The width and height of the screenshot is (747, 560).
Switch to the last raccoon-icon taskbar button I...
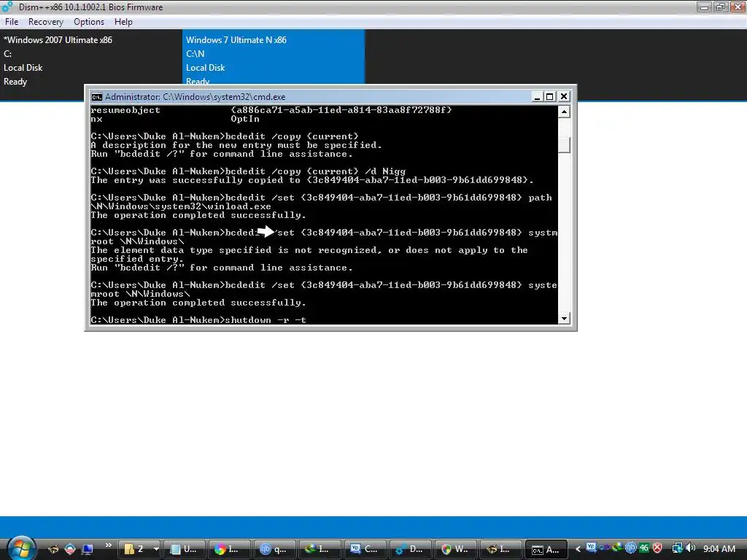pyautogui.click(x=500, y=549)
